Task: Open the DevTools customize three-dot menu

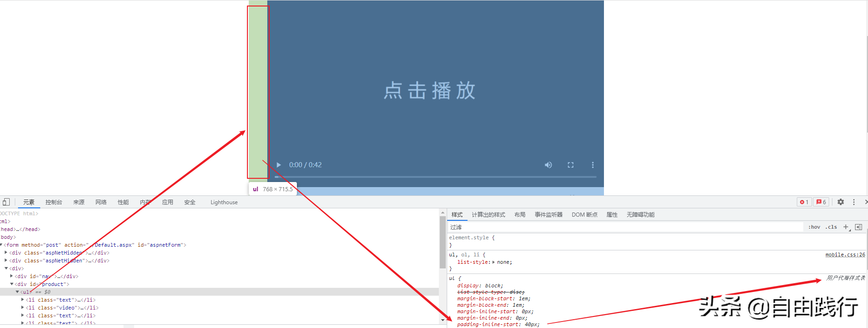Action: (x=854, y=202)
